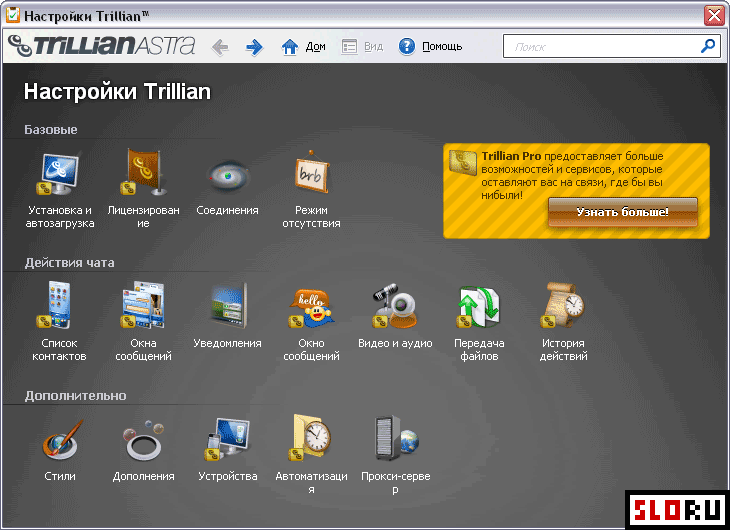This screenshot has height=530, width=730.
Task: Open Окно сообщений hello smiley icon
Action: (311, 307)
